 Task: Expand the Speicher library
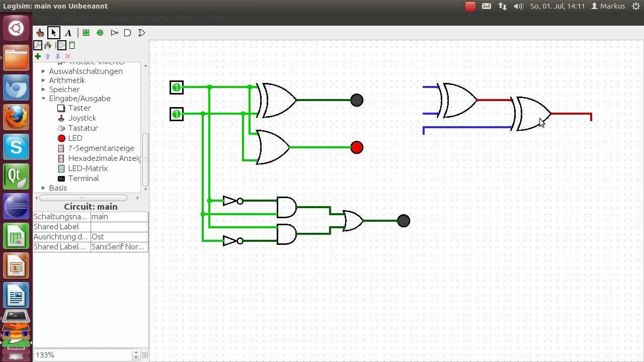(43, 89)
